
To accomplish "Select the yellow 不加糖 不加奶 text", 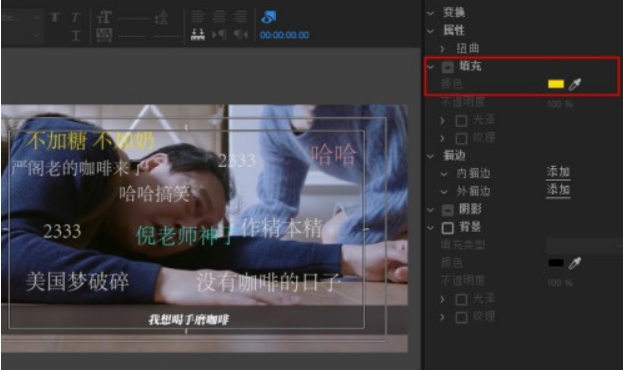I will [90, 140].
